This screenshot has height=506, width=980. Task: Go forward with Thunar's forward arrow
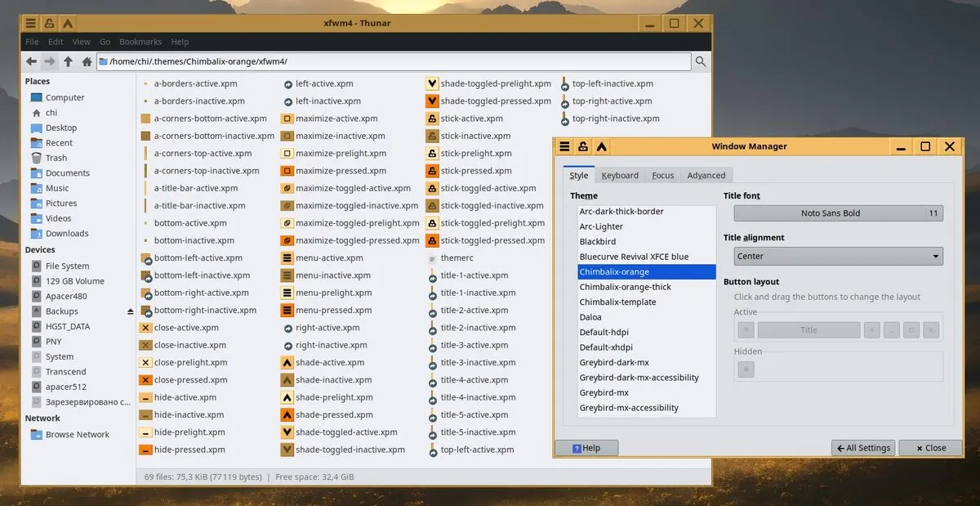50,61
